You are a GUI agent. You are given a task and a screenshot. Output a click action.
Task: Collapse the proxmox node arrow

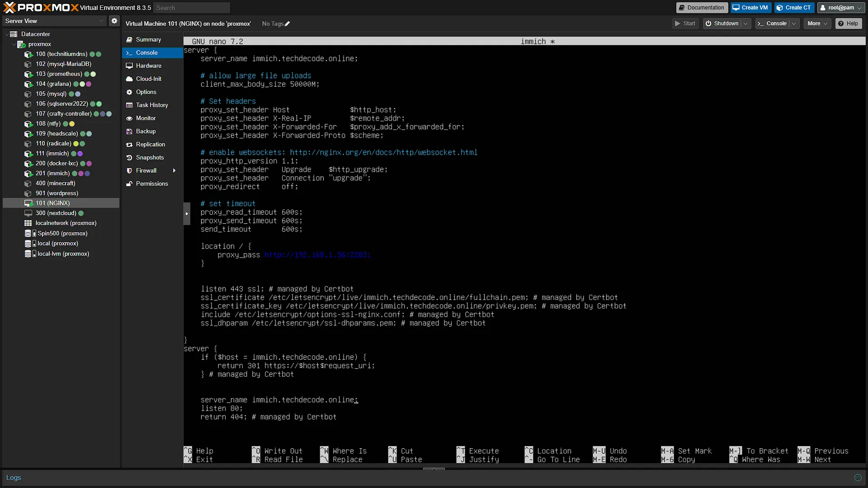tap(14, 44)
